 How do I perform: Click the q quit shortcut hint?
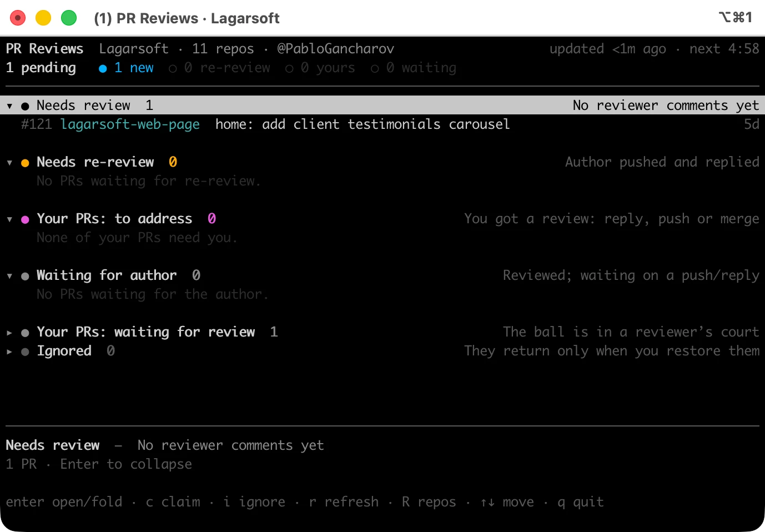coord(581,502)
